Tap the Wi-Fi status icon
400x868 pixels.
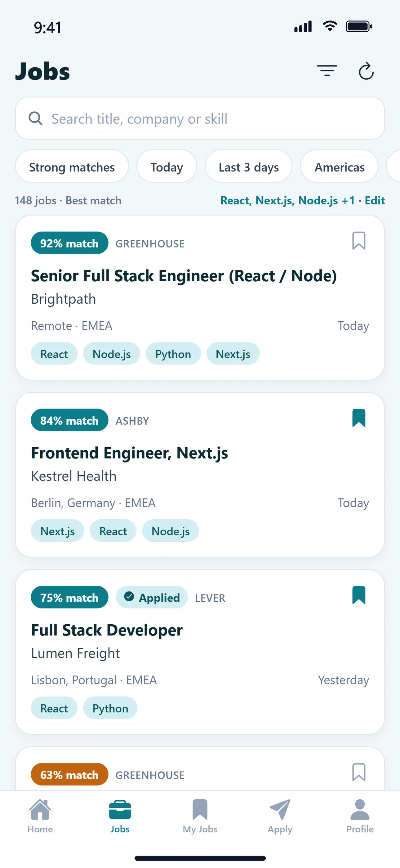pos(330,26)
